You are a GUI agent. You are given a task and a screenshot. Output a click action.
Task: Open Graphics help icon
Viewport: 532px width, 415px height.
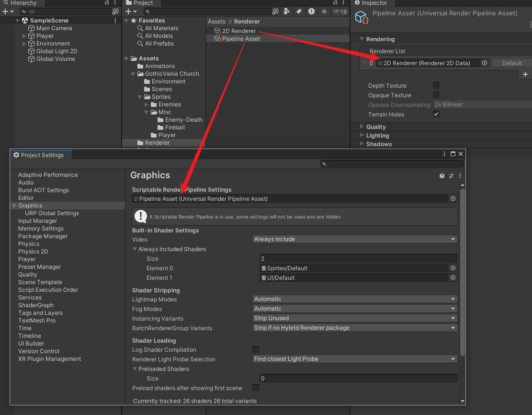point(442,176)
